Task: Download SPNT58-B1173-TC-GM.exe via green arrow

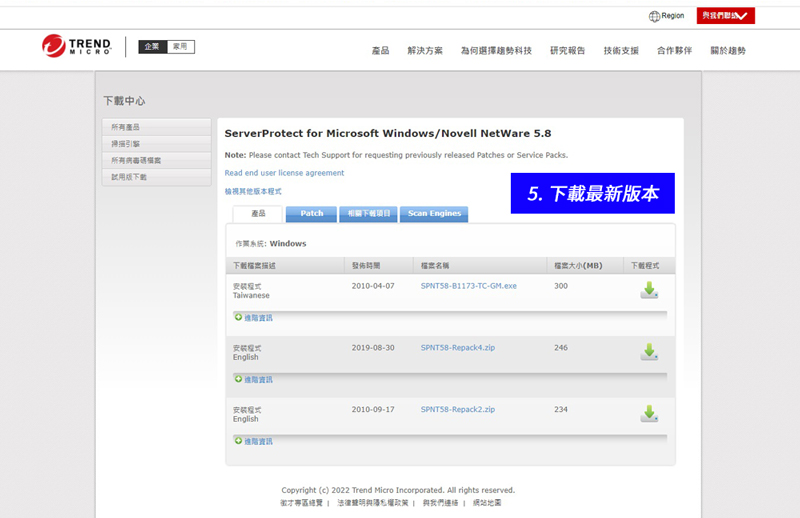Action: tap(649, 290)
